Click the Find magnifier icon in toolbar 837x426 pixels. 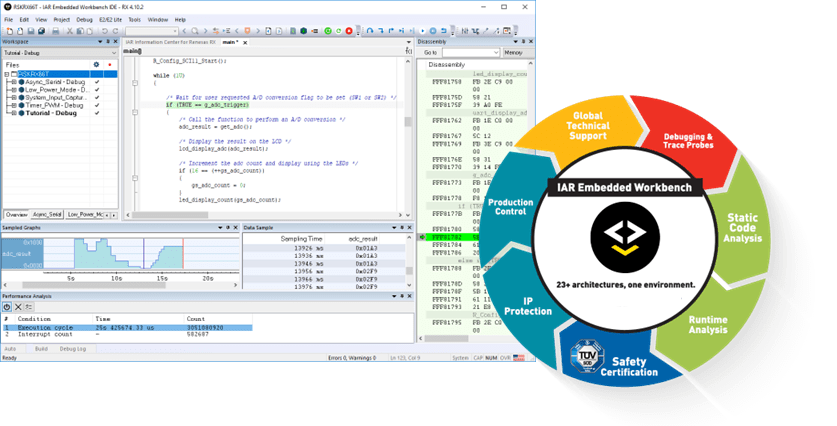[x=195, y=31]
